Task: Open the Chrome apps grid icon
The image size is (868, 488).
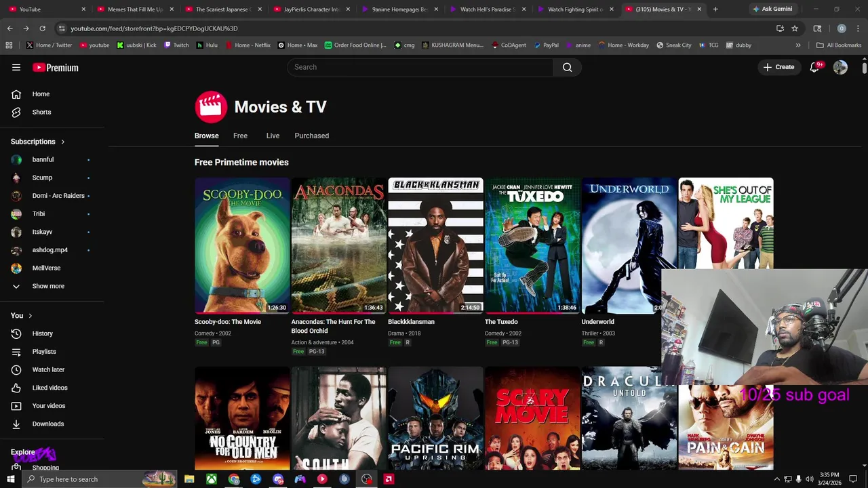Action: 9,45
